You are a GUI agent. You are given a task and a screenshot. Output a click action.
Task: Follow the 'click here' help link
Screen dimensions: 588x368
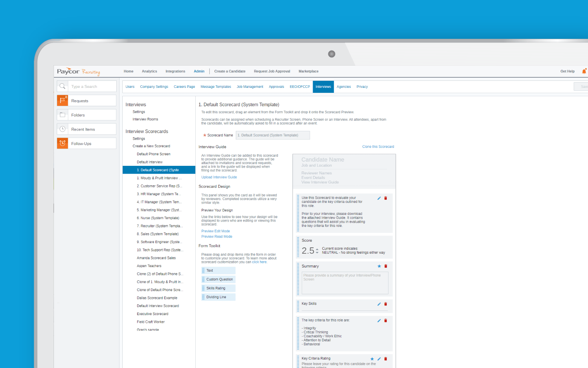pyautogui.click(x=259, y=262)
